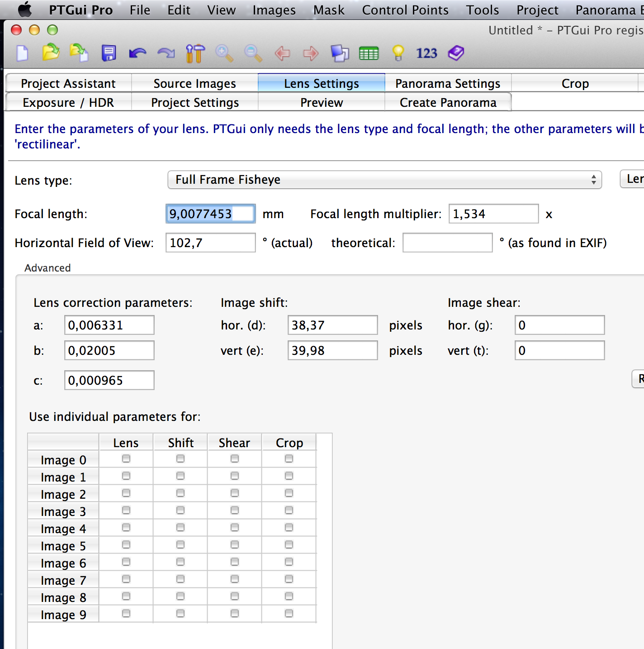
Task: Click the vertical image shift (e) field
Action: (x=332, y=350)
